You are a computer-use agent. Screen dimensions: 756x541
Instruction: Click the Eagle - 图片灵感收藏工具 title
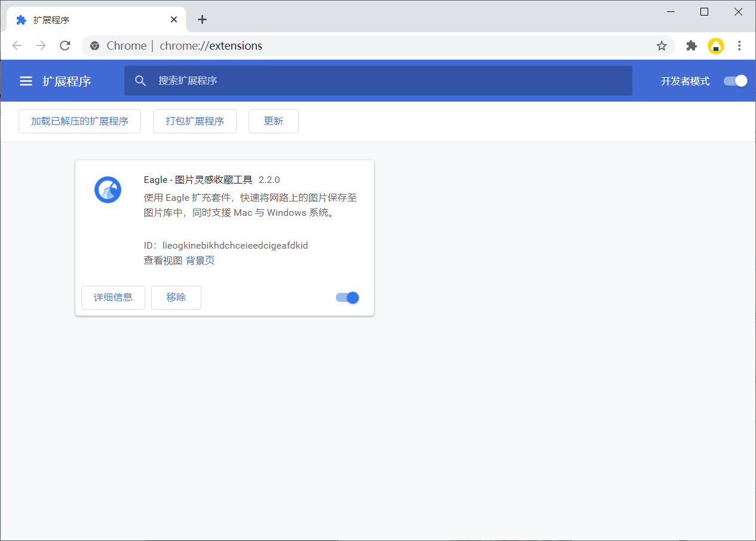click(x=198, y=180)
